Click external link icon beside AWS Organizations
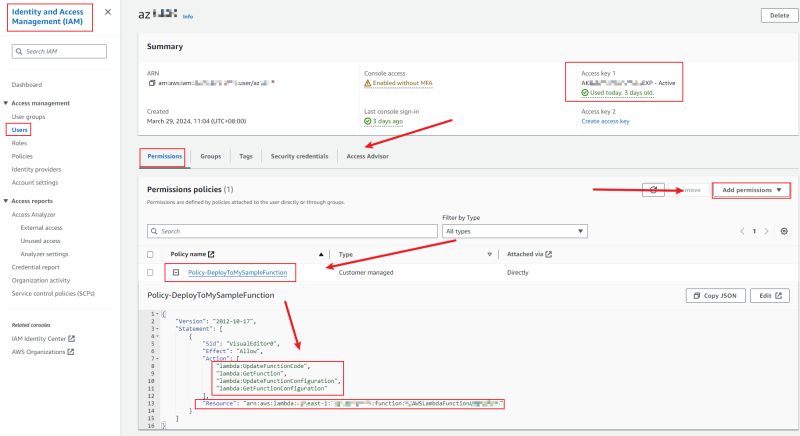This screenshot has height=436, width=800. pos(70,352)
